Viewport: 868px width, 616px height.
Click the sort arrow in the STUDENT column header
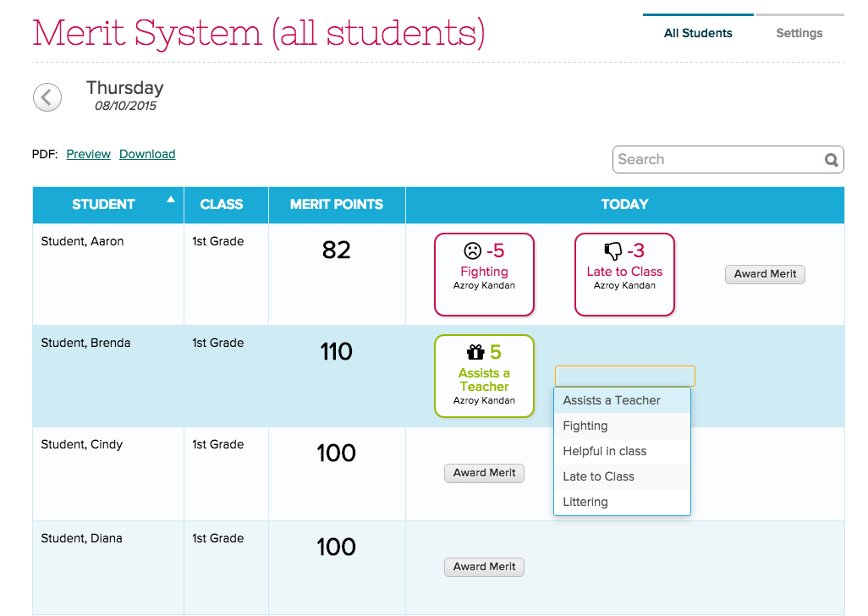pos(170,200)
